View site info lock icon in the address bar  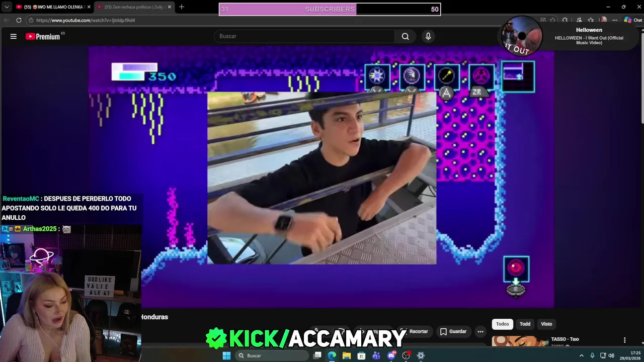(31, 20)
